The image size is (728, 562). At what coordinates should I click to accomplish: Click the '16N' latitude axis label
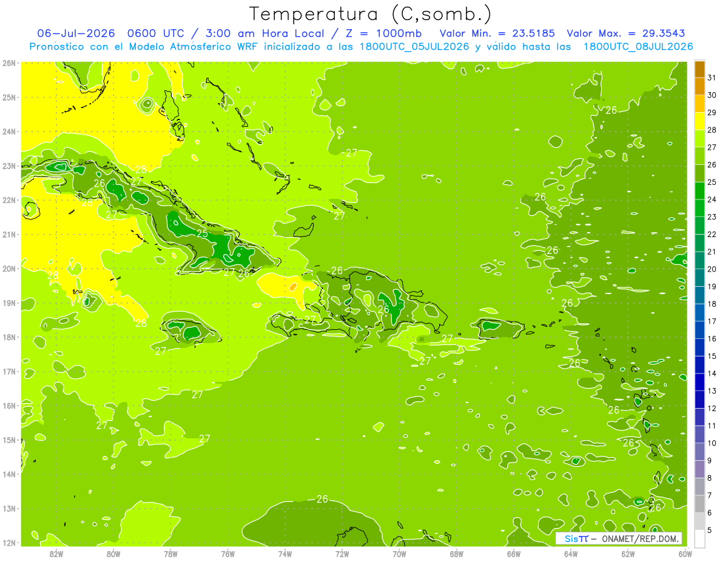pos(9,406)
